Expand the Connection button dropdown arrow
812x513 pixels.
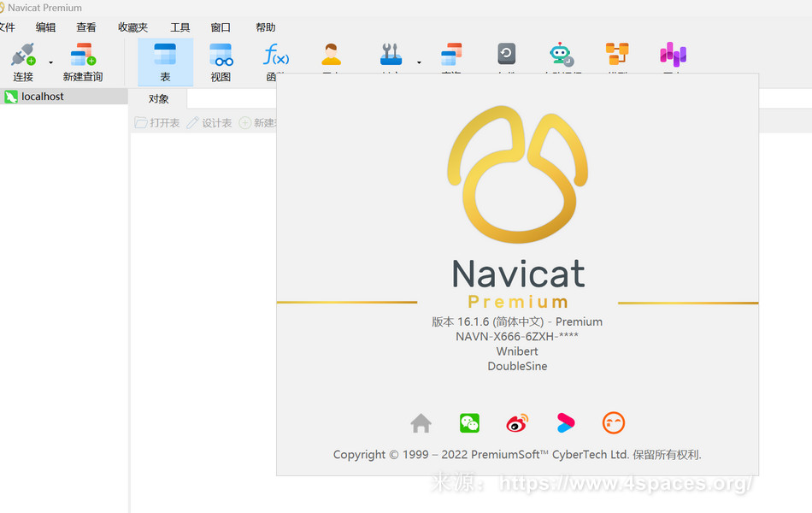[x=50, y=62]
